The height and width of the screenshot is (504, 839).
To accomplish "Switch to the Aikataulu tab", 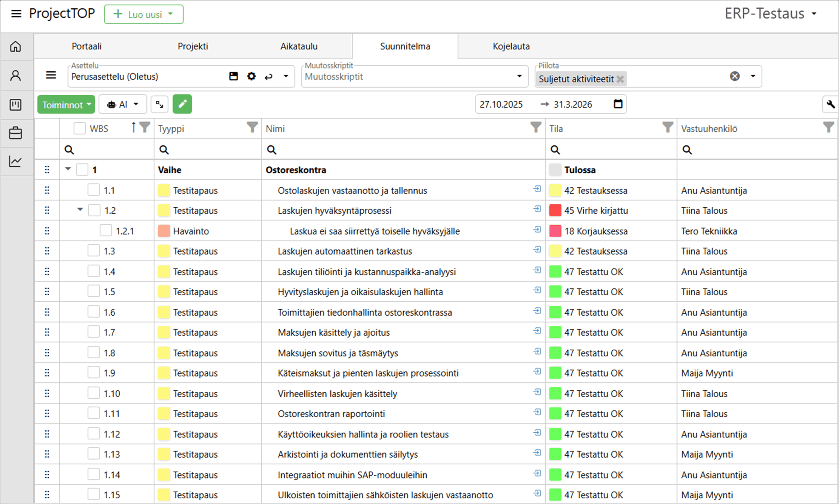I will click(299, 46).
